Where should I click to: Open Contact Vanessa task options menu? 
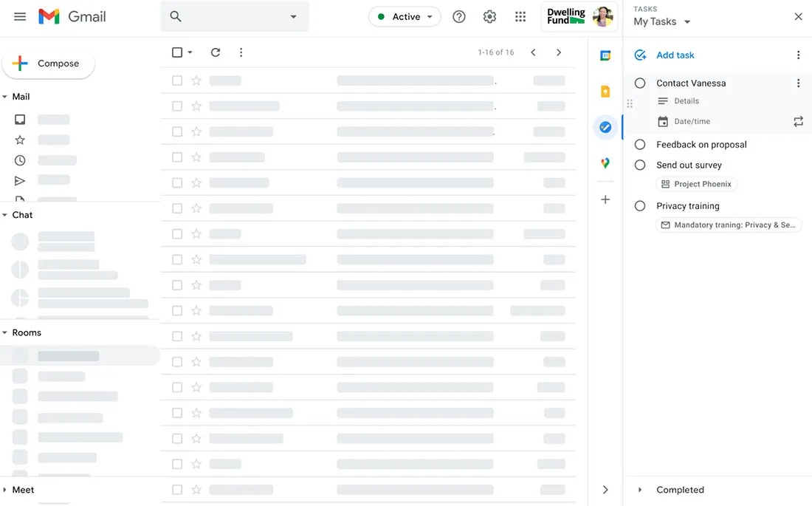pos(798,83)
